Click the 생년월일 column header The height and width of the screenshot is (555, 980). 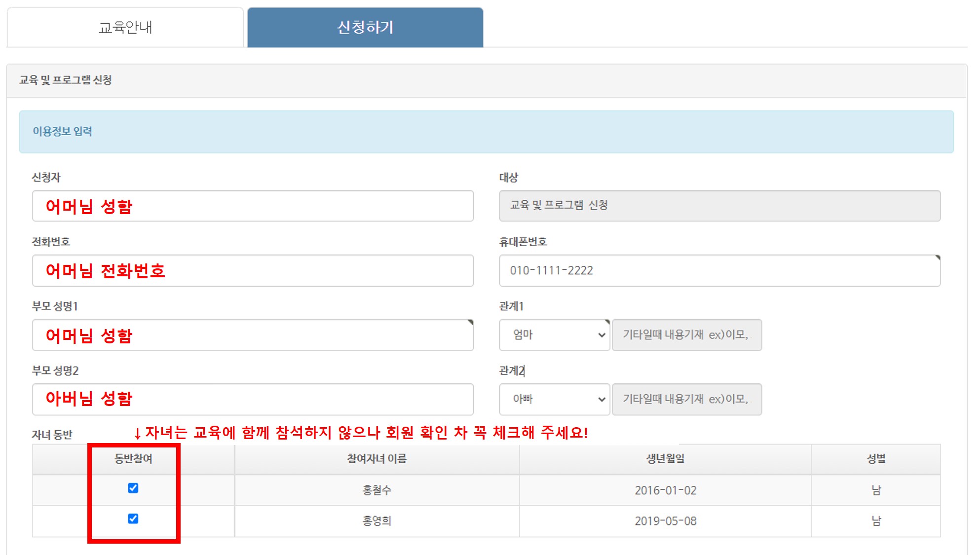[665, 459]
